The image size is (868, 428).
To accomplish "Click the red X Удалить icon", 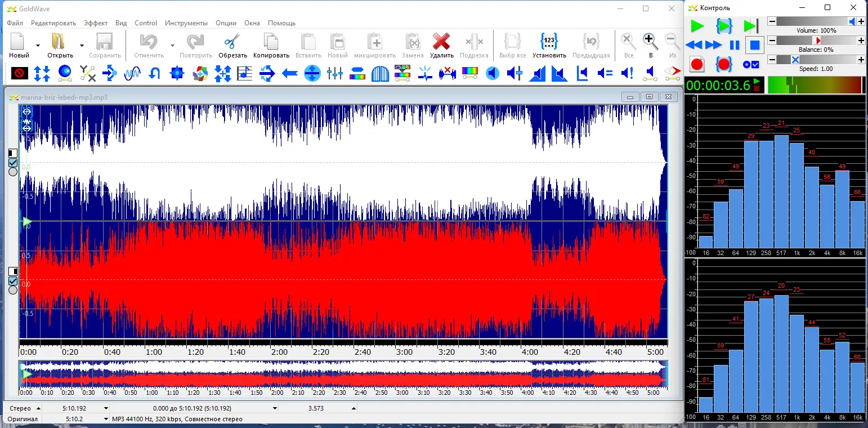I will point(441,44).
